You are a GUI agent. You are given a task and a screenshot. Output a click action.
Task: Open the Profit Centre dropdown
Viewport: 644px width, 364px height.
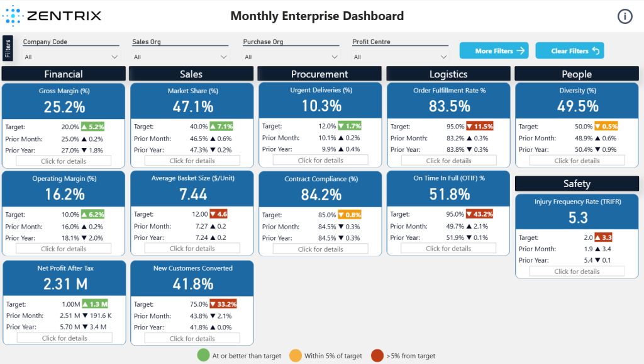400,57
